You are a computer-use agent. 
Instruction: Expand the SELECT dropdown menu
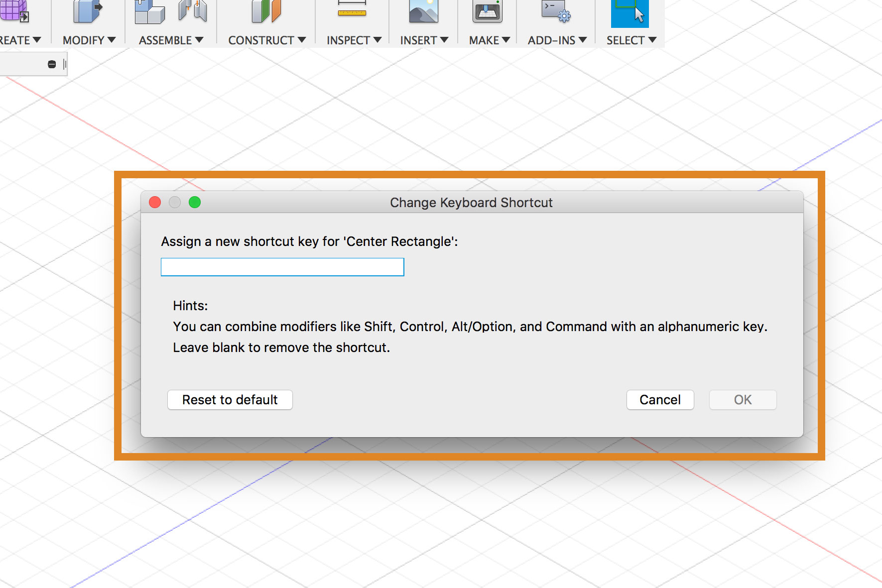coord(631,40)
